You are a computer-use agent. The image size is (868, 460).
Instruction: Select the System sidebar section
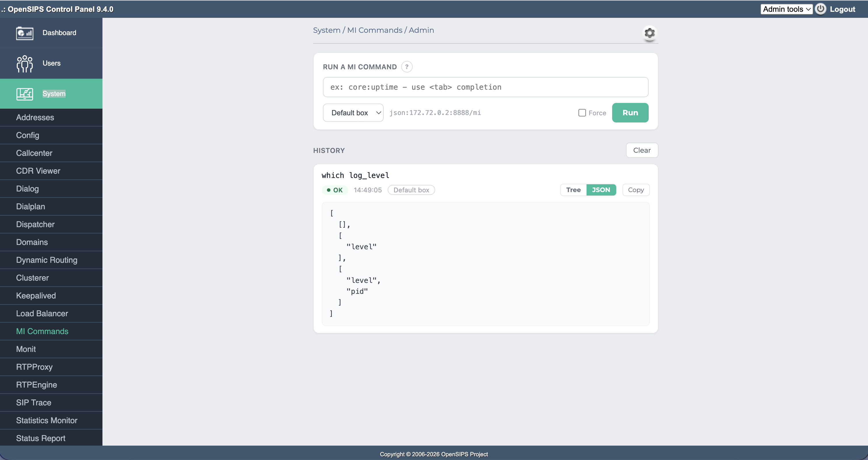[51, 94]
